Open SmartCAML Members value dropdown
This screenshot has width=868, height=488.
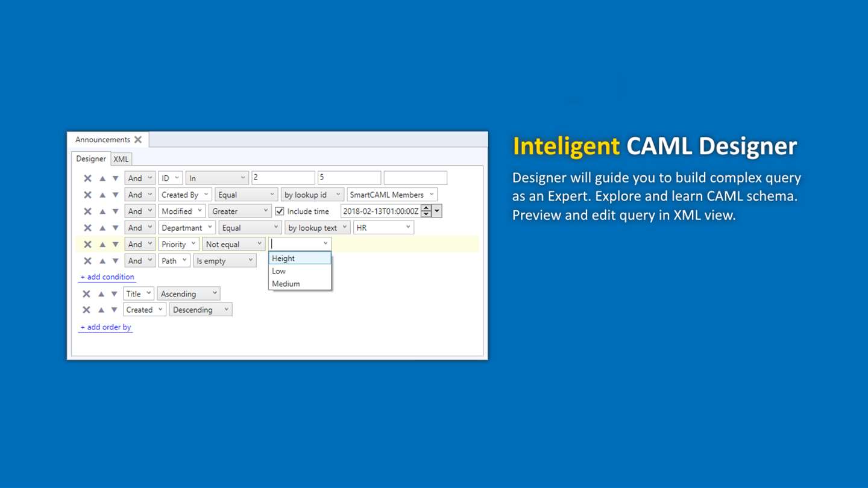(392, 195)
